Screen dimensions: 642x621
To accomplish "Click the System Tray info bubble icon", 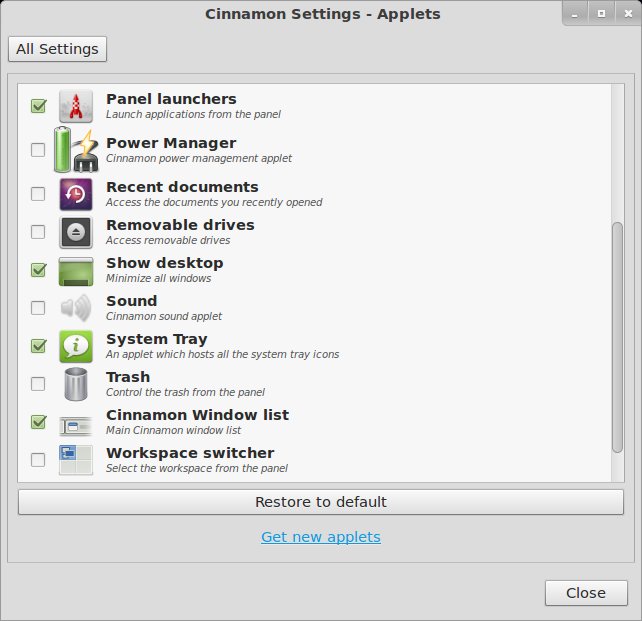I will (76, 346).
